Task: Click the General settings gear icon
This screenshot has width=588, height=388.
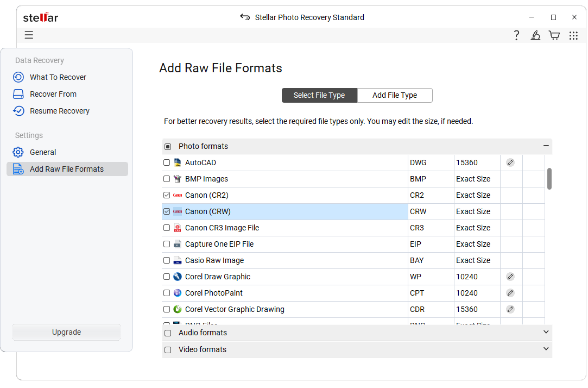Action: [18, 152]
